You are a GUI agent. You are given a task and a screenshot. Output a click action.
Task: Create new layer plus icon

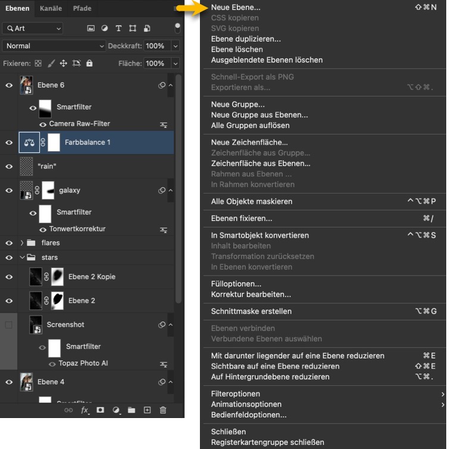tap(147, 410)
